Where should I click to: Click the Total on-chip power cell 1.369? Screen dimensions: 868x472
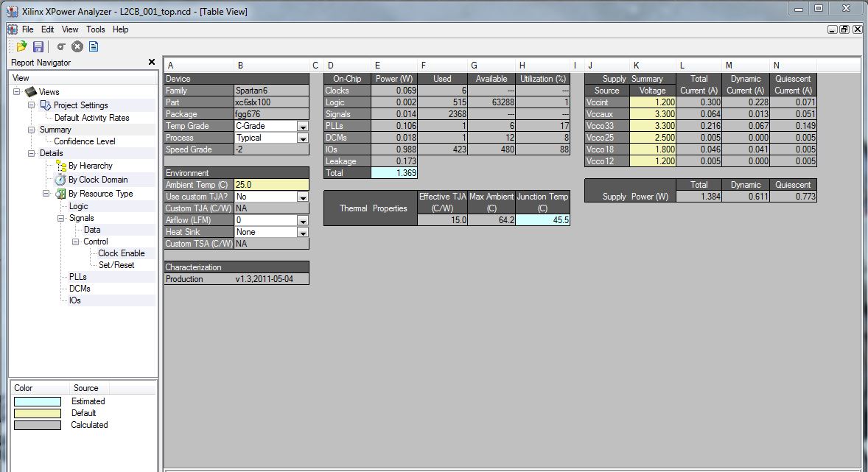pos(393,173)
